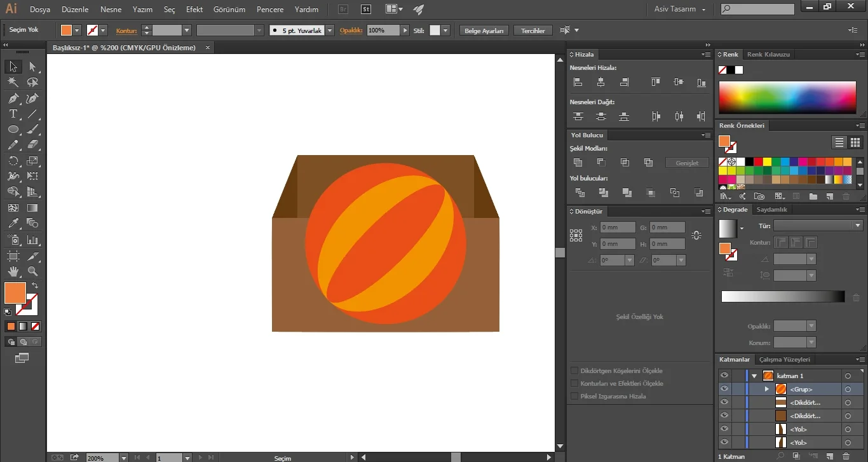The width and height of the screenshot is (868, 462).
Task: Open the fill color dropdown arrow
Action: tap(78, 30)
